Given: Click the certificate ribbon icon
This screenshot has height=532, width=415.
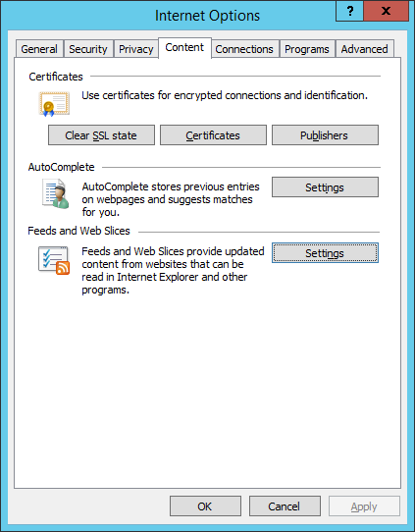Looking at the screenshot, I should [x=54, y=104].
